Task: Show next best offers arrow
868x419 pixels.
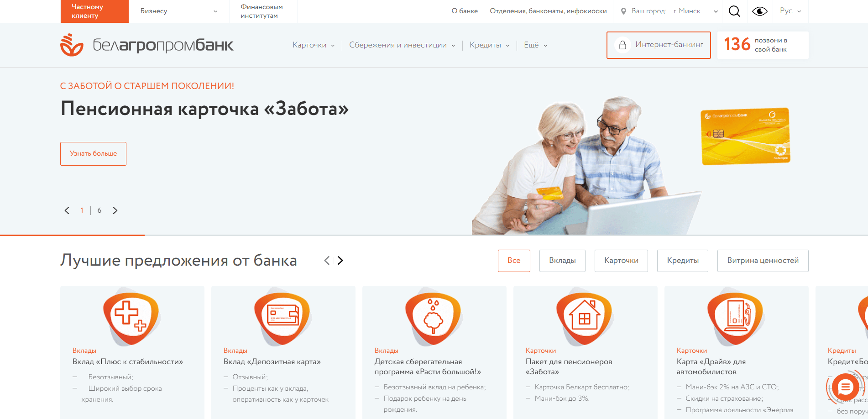Action: (x=340, y=260)
